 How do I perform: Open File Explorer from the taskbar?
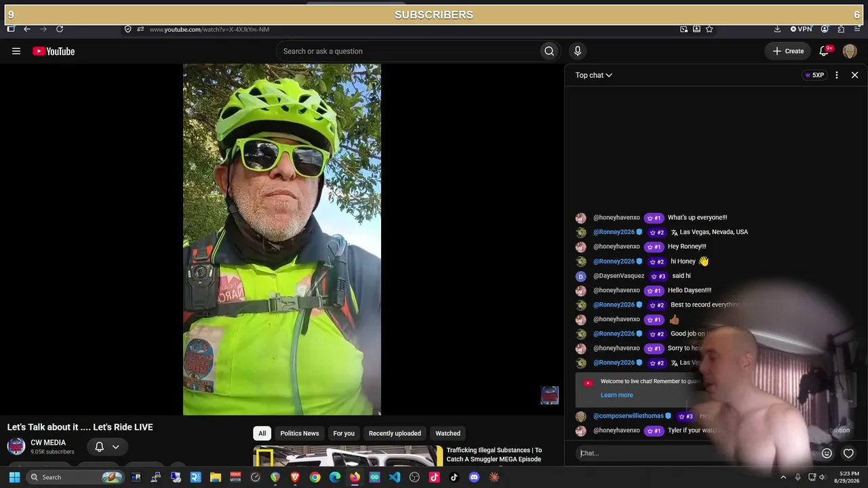(216, 477)
